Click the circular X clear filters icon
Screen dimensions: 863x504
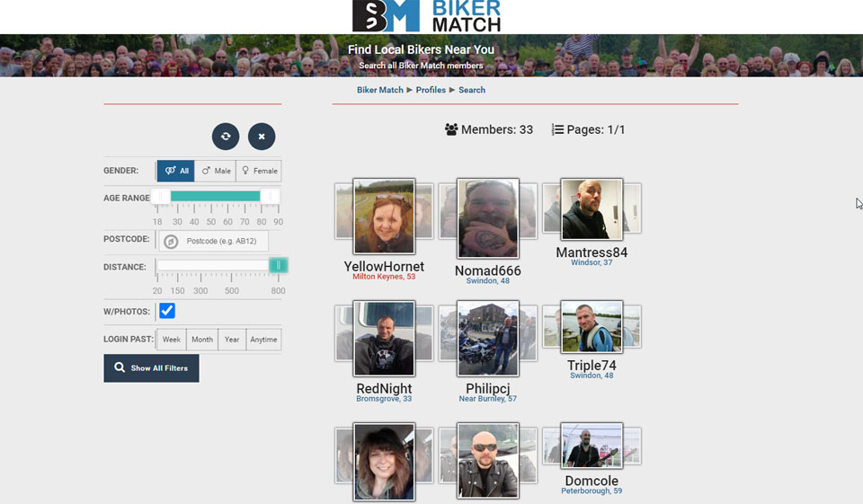tap(262, 137)
